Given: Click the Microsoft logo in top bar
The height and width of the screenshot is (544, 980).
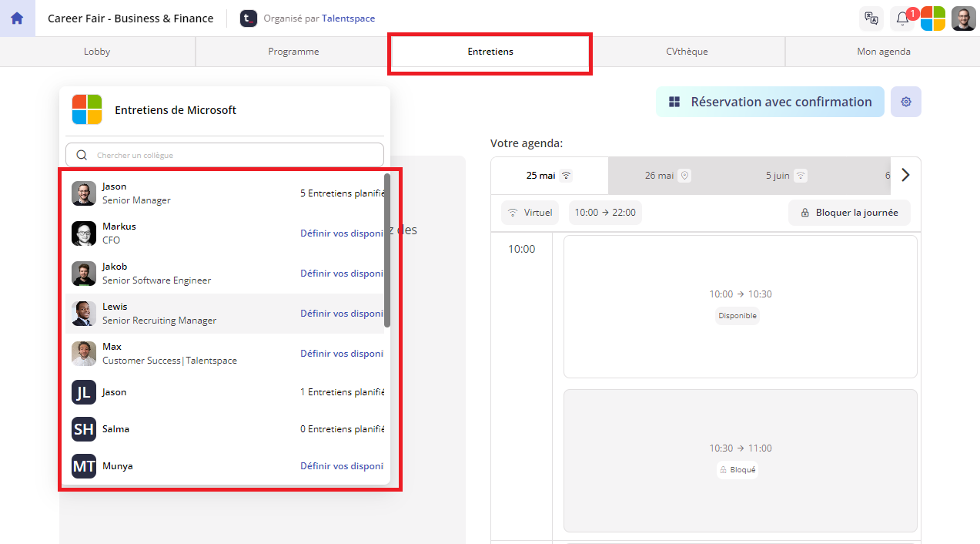Looking at the screenshot, I should 933,18.
